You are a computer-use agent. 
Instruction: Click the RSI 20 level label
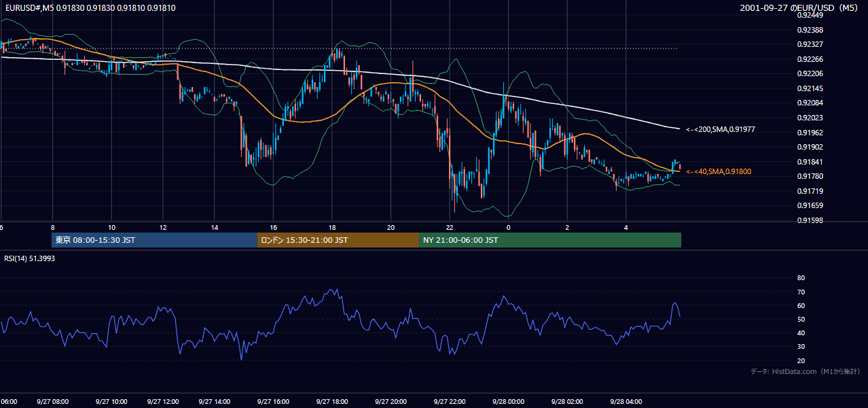801,360
